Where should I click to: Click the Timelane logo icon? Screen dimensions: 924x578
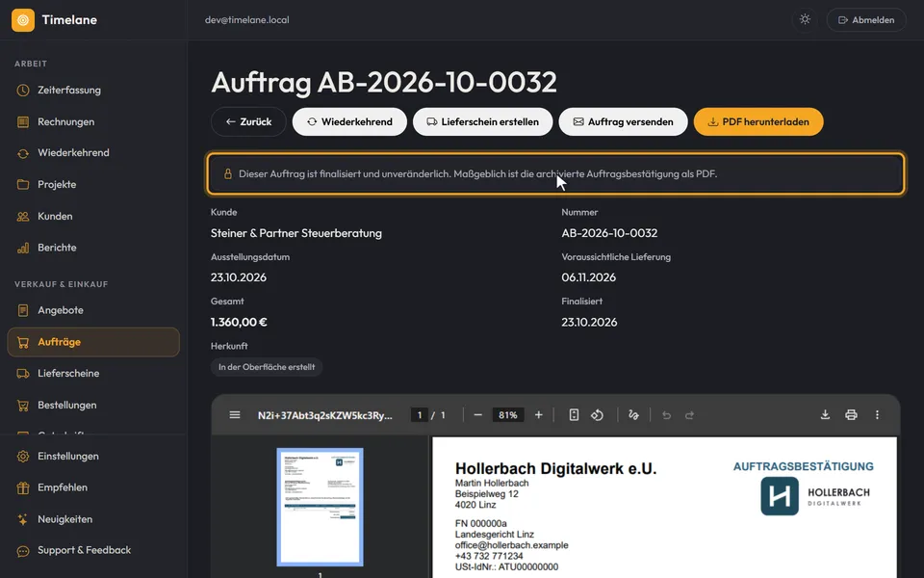tap(23, 20)
